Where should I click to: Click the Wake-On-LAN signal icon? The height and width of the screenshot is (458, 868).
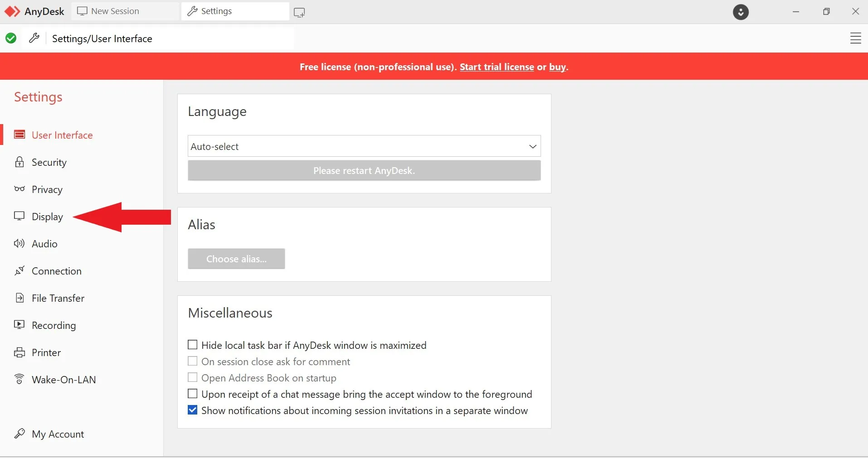20,379
